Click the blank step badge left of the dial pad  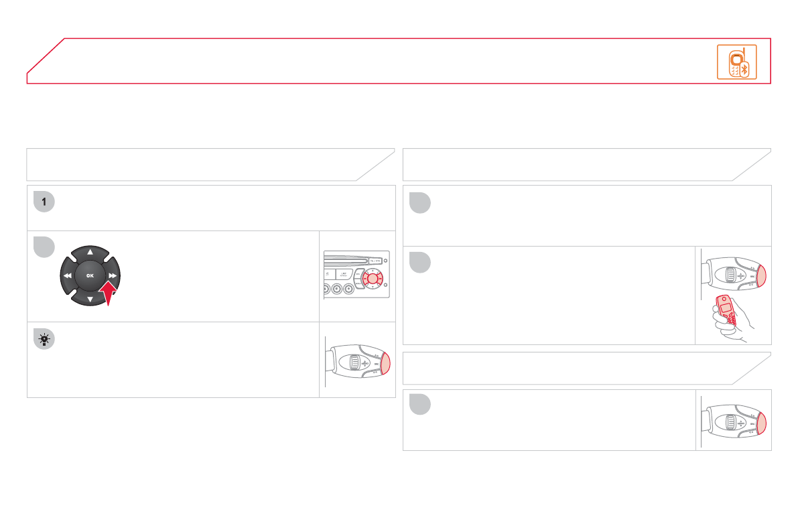(43, 247)
